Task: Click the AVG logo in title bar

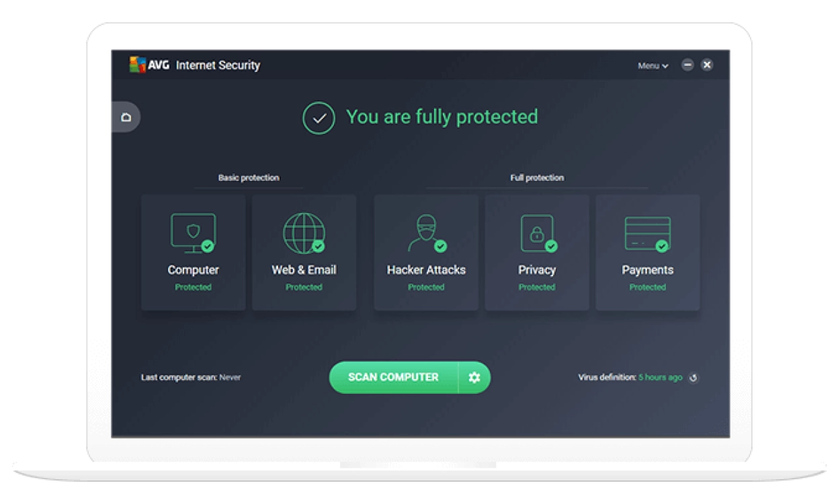Action: point(149,65)
